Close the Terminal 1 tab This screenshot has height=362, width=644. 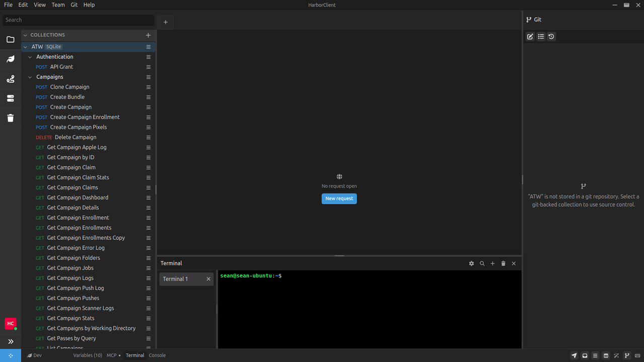[208, 279]
